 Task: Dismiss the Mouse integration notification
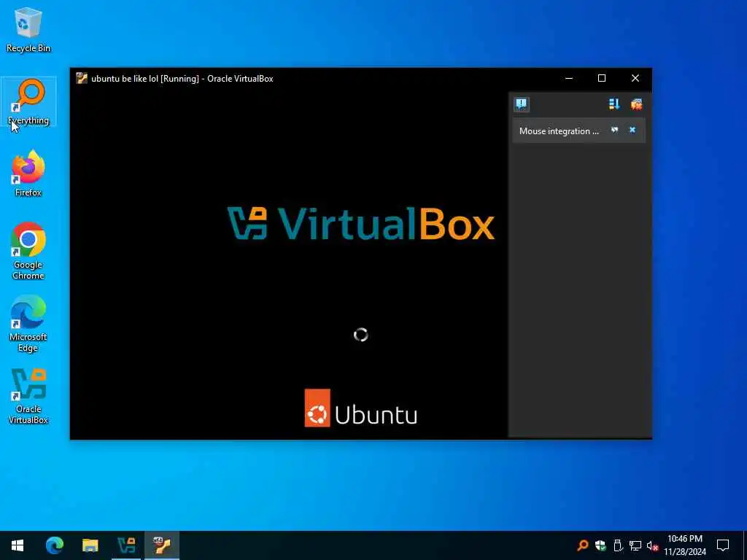(x=632, y=130)
